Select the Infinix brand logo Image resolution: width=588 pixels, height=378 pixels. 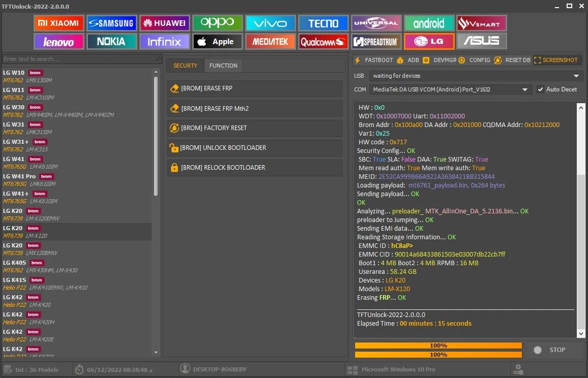165,42
